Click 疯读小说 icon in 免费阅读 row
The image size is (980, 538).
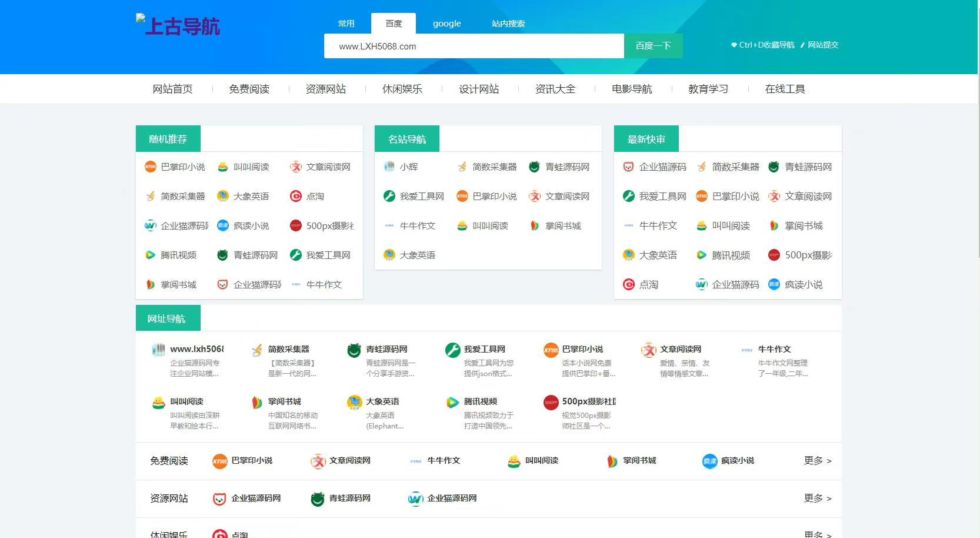click(x=710, y=461)
